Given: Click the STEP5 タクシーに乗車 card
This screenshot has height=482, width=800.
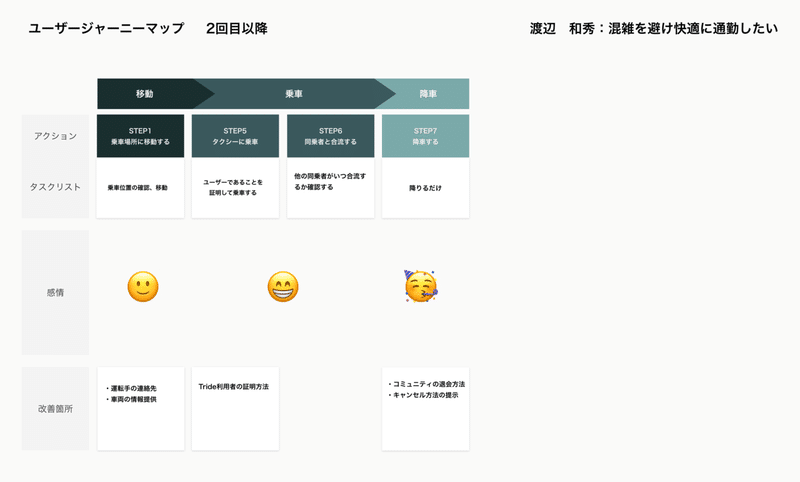Looking at the screenshot, I should pyautogui.click(x=235, y=136).
